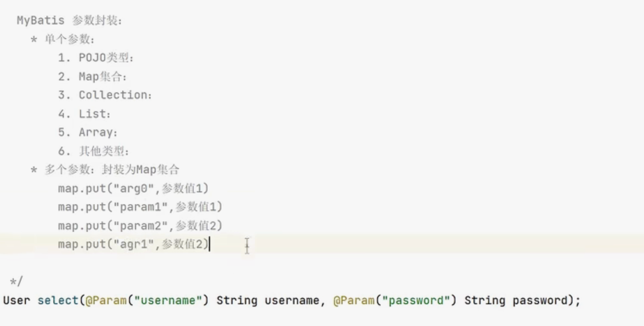Click the closing '*/' comment marker

click(16, 281)
